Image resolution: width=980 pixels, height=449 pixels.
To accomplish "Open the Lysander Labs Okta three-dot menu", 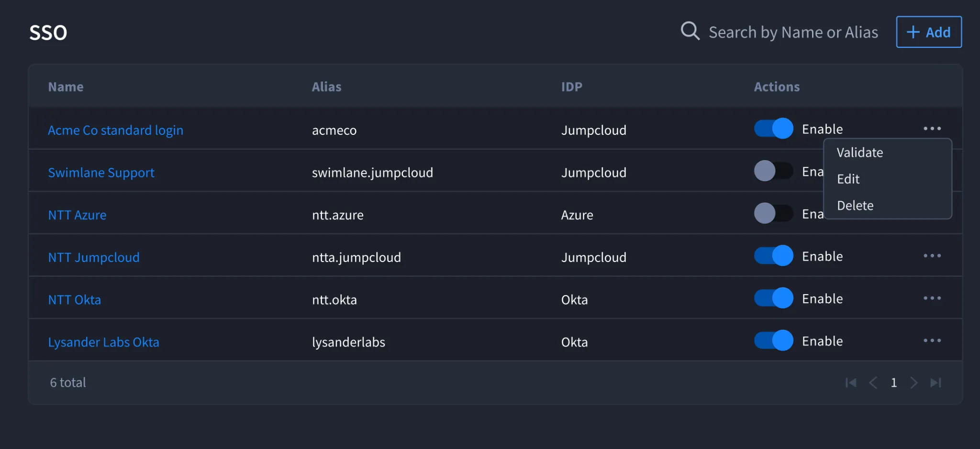I will 932,341.
